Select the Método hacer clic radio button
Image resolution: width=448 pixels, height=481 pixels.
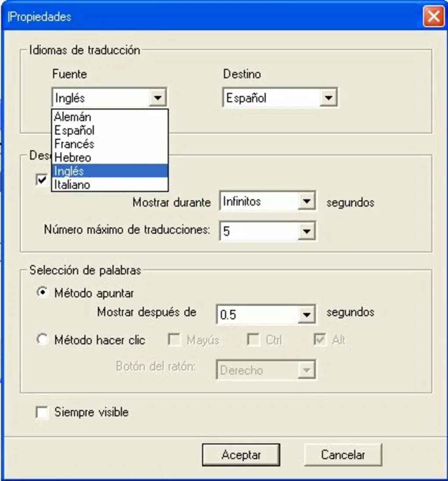tap(42, 339)
